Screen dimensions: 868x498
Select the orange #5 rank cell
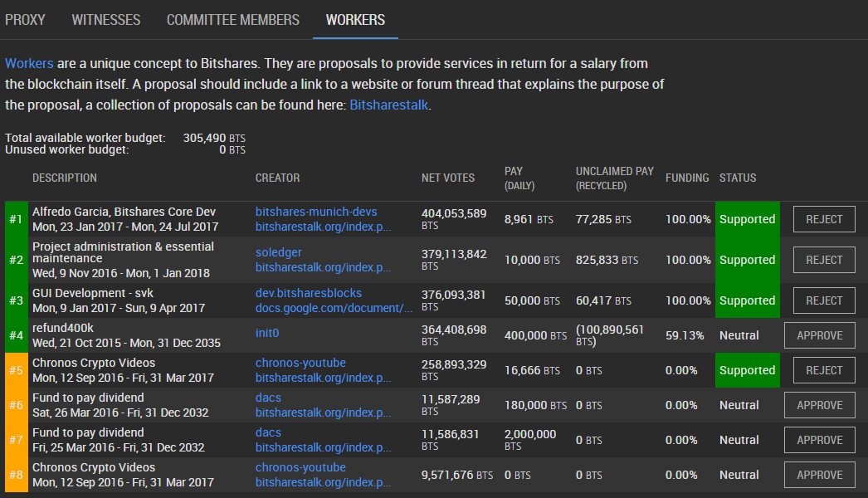(x=16, y=370)
